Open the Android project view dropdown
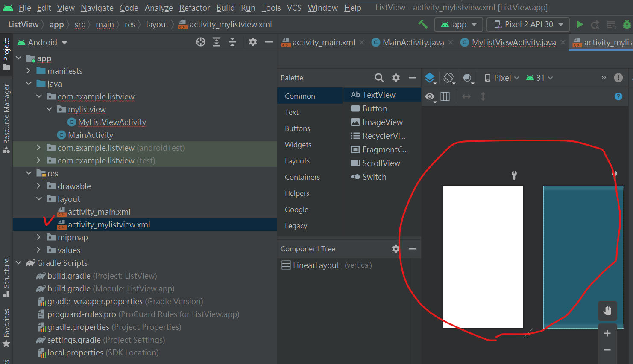Viewport: 633px width, 364px height. point(42,42)
